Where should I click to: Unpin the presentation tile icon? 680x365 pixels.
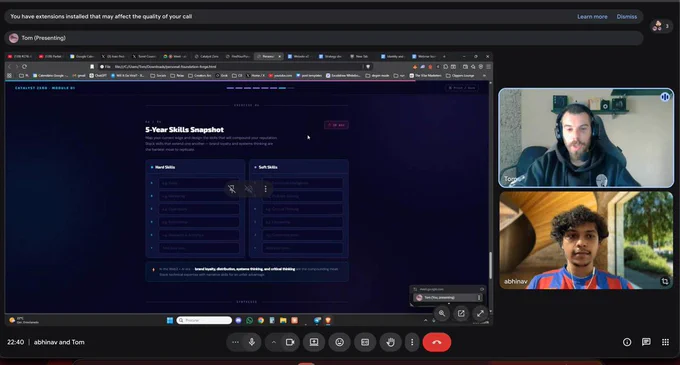click(x=232, y=189)
